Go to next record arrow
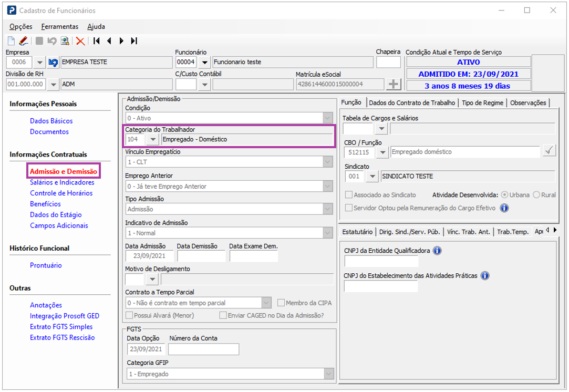Viewport: 569px width, 392px height. [x=121, y=41]
